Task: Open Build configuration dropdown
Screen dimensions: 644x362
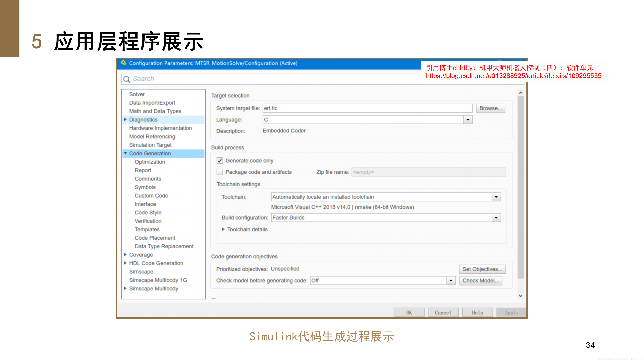Action: (496, 218)
